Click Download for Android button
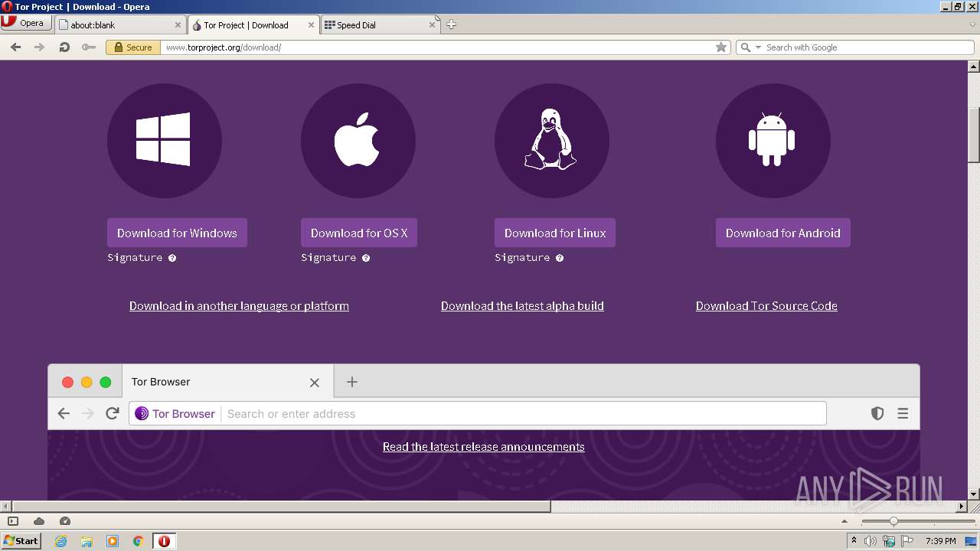Screen dimensions: 980x551 [x=783, y=233]
